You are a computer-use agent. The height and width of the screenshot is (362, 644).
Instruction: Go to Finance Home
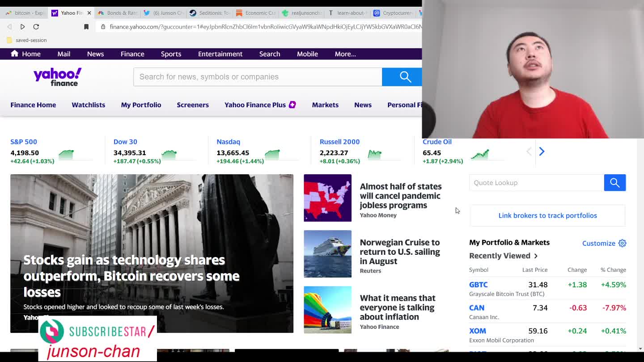33,105
